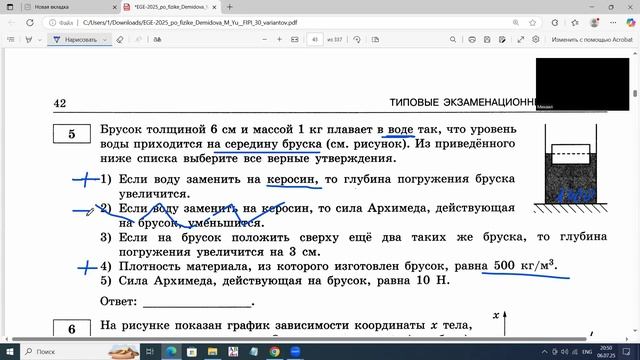
Task: Zoom icon in the address bar
Action: tap(516, 23)
